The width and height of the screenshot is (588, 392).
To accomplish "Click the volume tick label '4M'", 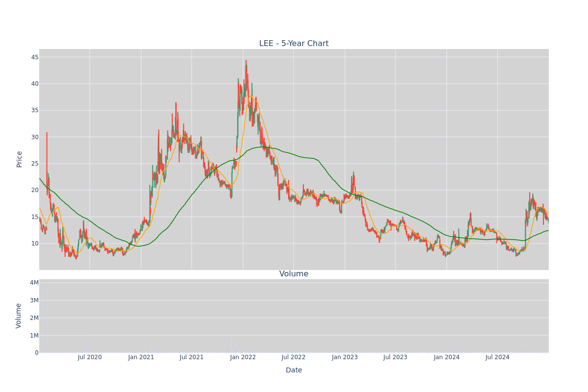I will (34, 283).
